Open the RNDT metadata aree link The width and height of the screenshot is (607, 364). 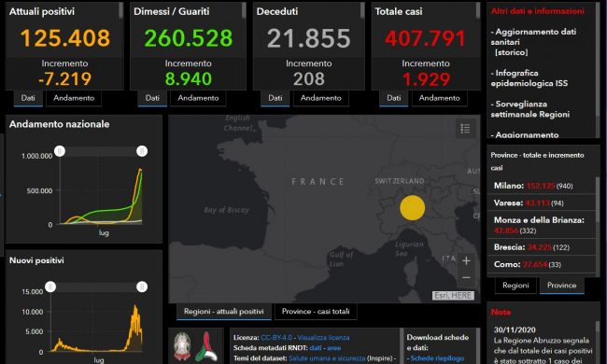[333, 348]
